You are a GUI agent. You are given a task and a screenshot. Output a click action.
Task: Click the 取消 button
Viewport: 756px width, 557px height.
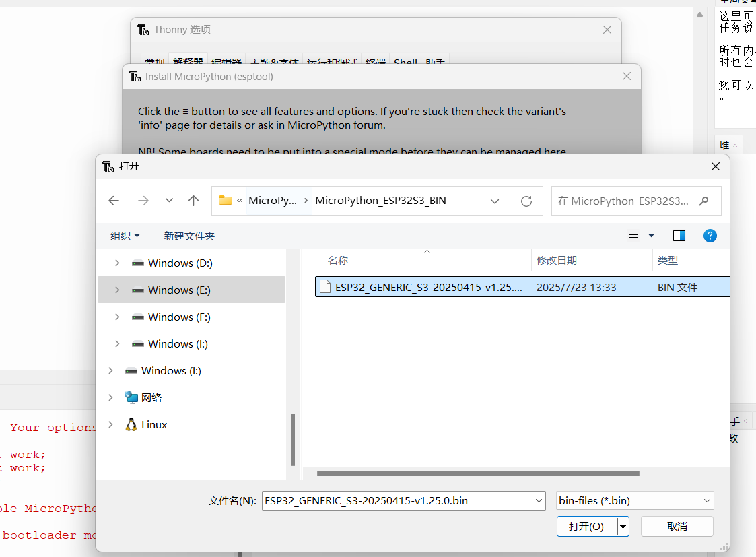coord(677,526)
